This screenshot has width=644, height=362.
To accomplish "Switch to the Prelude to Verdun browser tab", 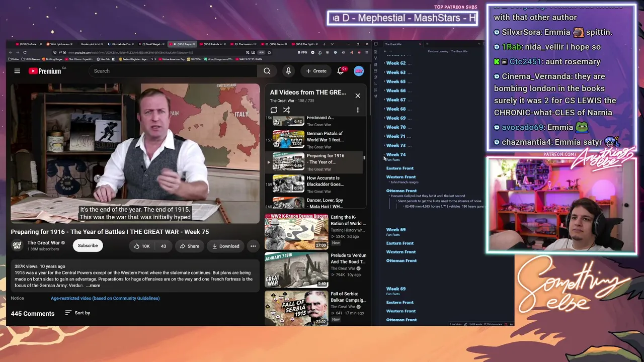I will (x=214, y=44).
